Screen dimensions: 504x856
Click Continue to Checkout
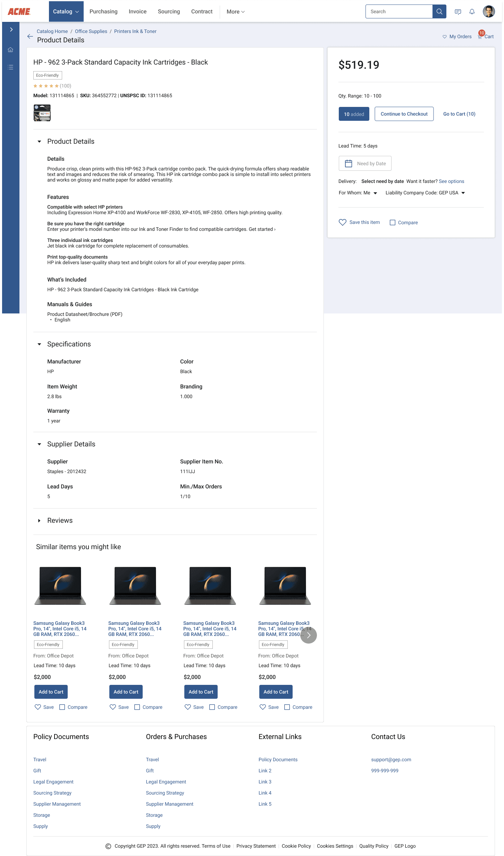coord(404,114)
